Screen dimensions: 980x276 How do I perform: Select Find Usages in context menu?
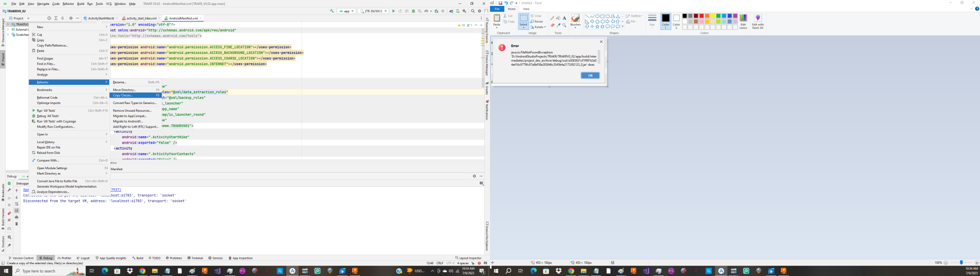70,58
